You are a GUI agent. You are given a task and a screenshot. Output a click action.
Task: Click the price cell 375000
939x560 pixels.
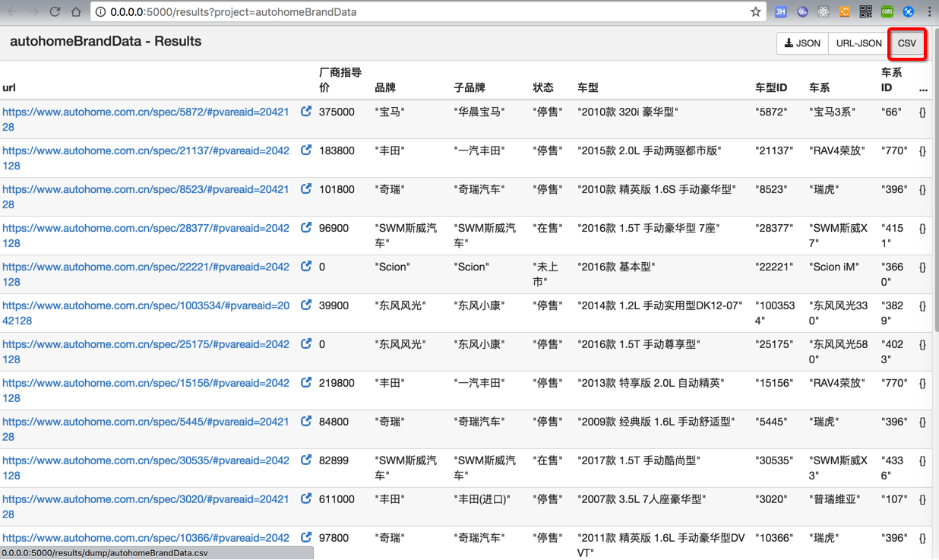pos(337,112)
